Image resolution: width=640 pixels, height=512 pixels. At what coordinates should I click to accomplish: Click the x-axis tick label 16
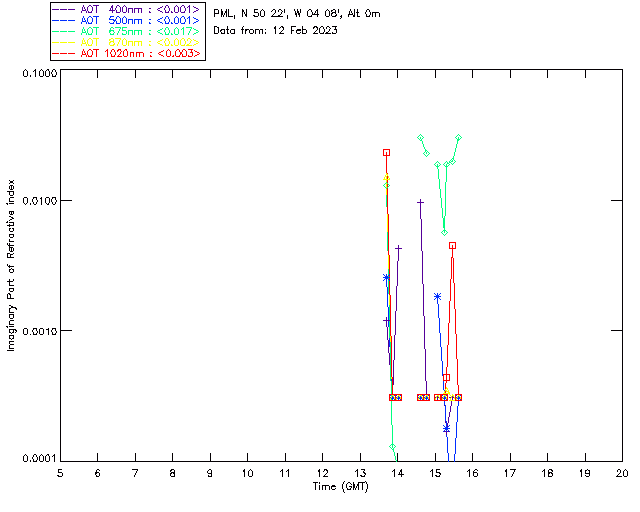click(473, 473)
